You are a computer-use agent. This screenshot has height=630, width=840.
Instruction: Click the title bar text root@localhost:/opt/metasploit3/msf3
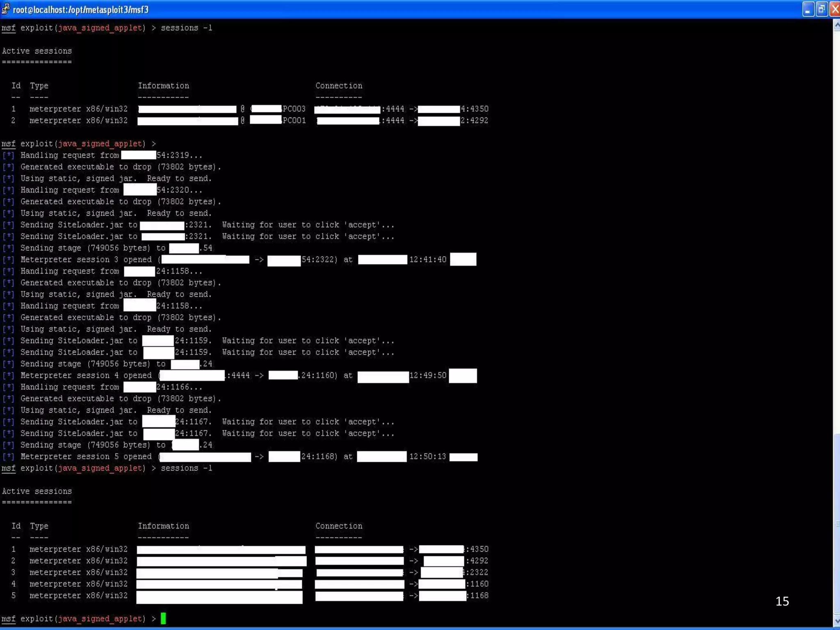(x=80, y=9)
